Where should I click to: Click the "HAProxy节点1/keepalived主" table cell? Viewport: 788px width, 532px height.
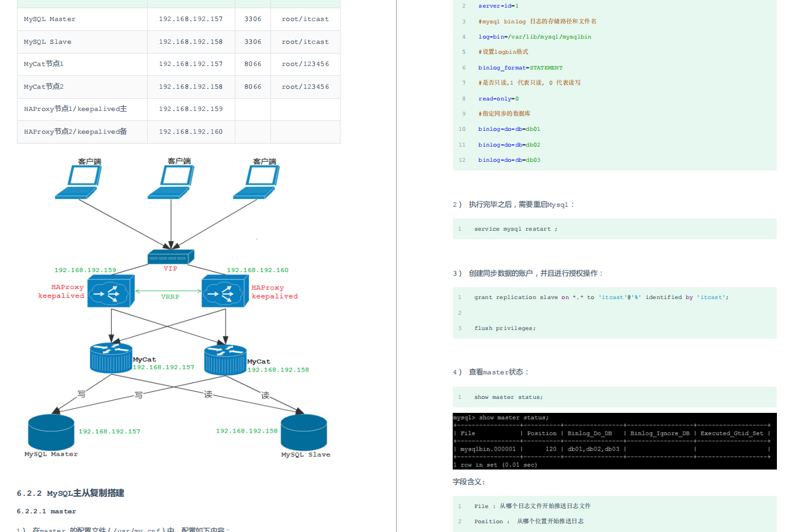coord(75,109)
